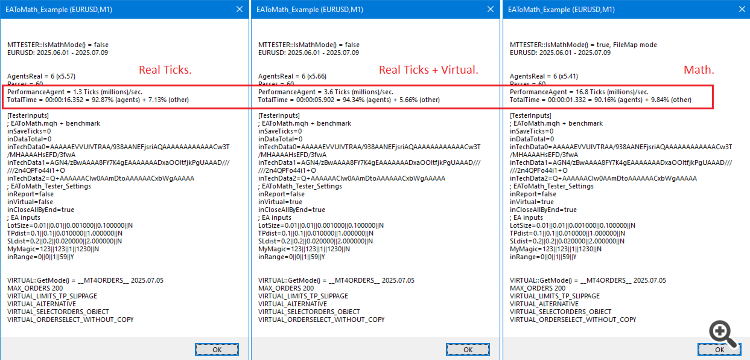Select the line 'AgentsReal = 6 (x5.41)'
This screenshot has width=750, height=360.
[544, 76]
